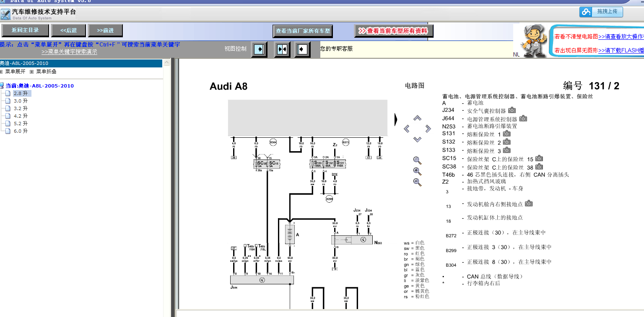Zoom out of the diagram with the minus magnifier
The width and height of the screenshot is (644, 317).
tap(417, 182)
